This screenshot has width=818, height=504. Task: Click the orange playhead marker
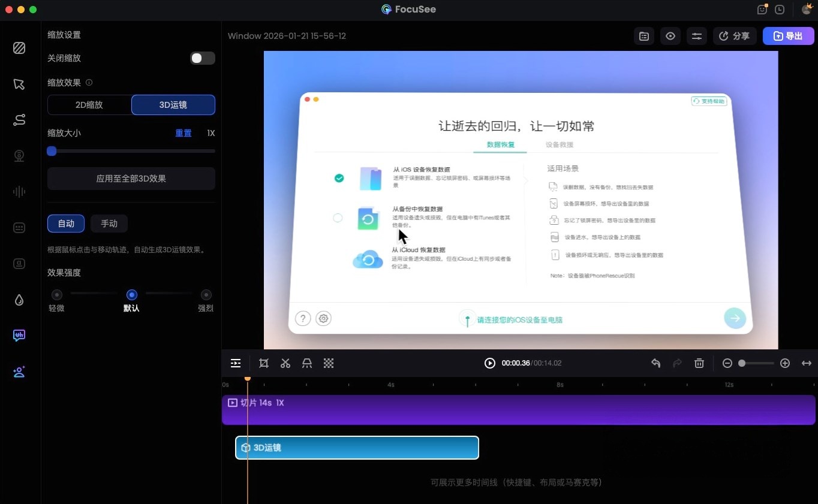[x=248, y=378]
